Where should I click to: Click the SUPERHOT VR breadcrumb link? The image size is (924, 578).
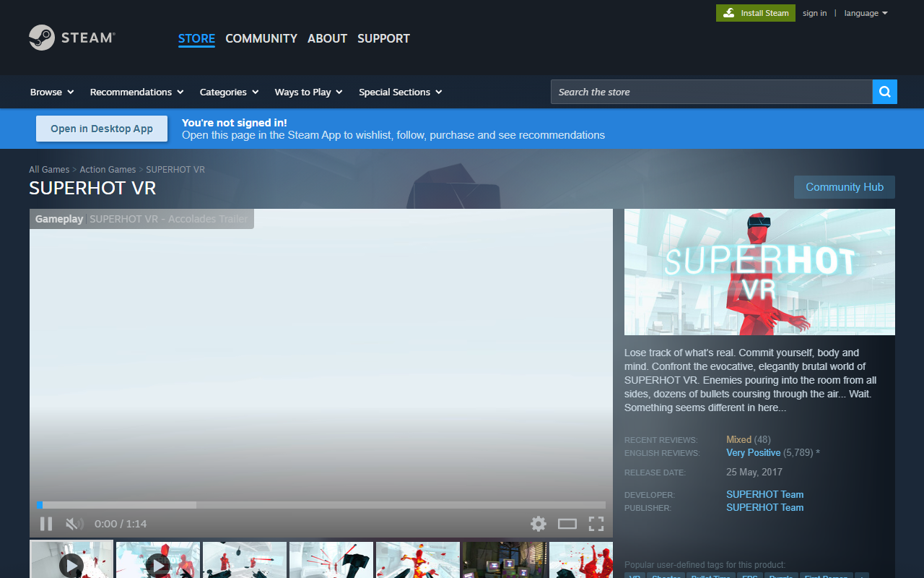175,170
